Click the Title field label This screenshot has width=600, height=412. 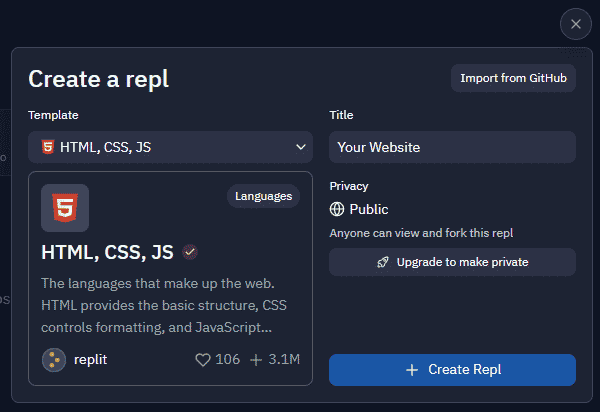point(341,115)
